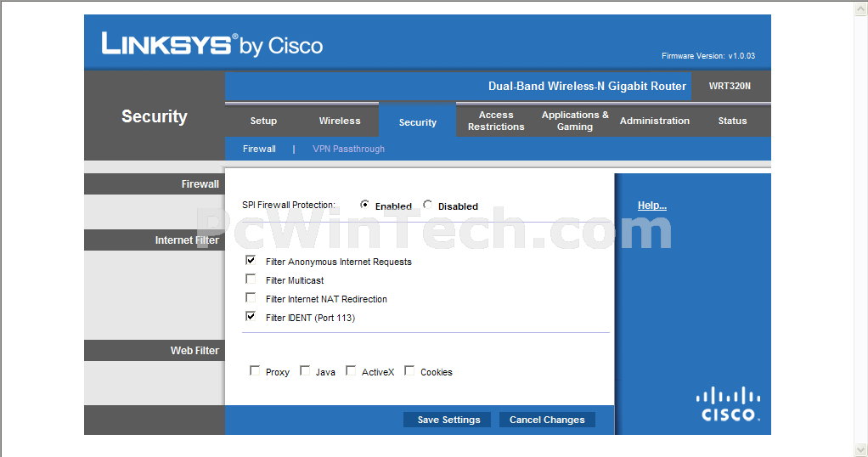Check the Proxy web filter box
The height and width of the screenshot is (457, 868).
tap(255, 370)
